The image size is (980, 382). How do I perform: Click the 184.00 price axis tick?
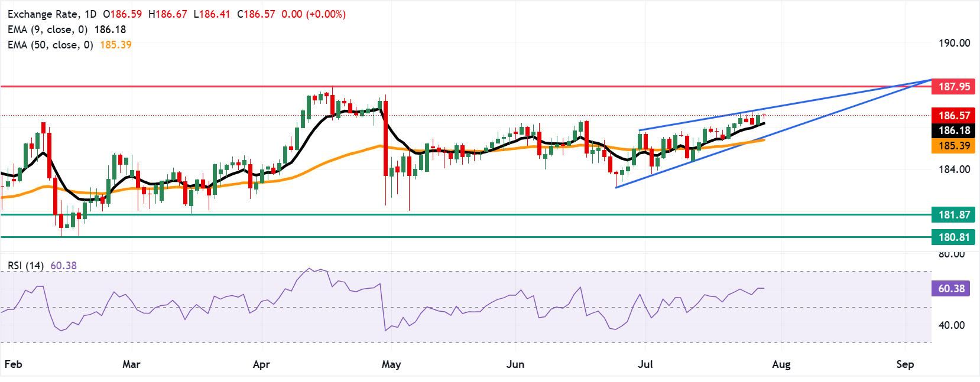(955, 169)
